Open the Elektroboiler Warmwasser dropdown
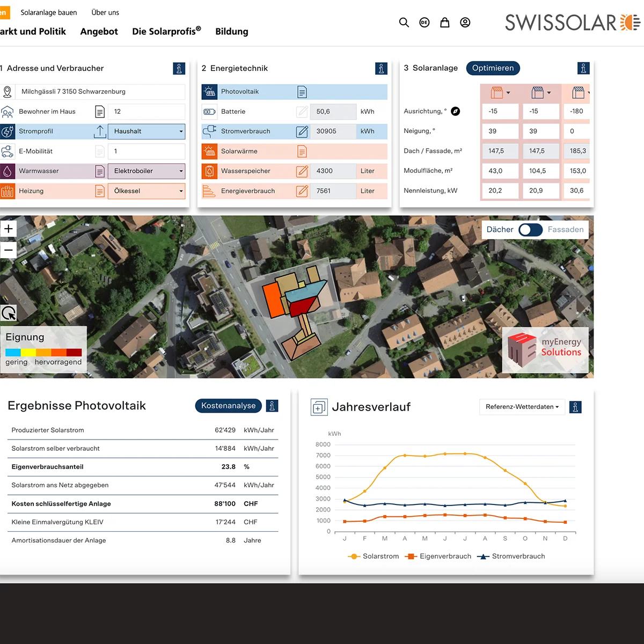Screen dimensions: 644x644 click(x=147, y=171)
